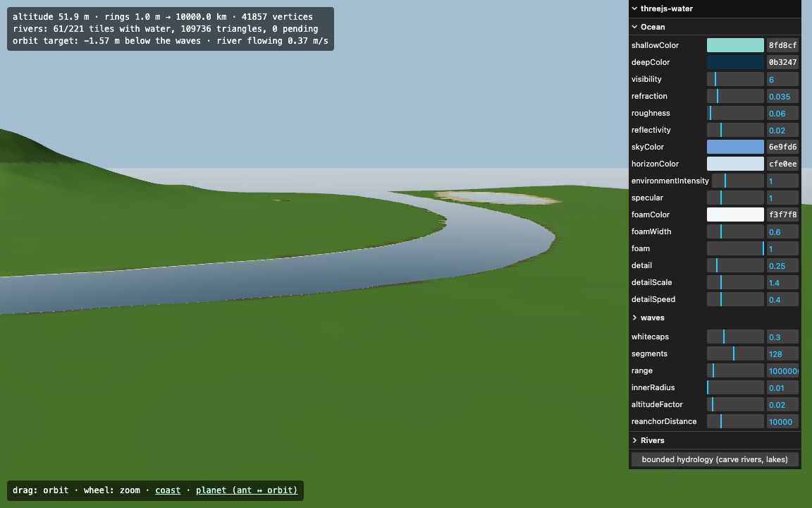
Task: Click the shallowColor hex field 8fd8cf
Action: tap(782, 45)
